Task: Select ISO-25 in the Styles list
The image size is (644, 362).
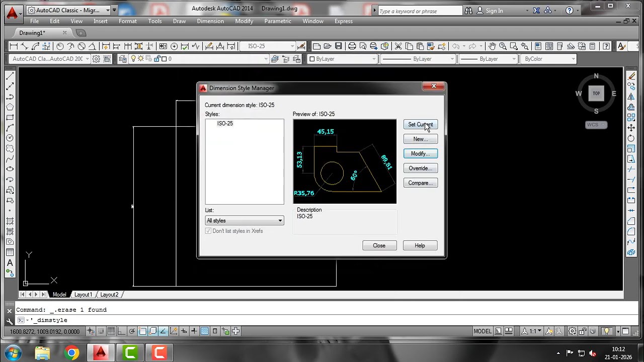Action: pos(225,123)
